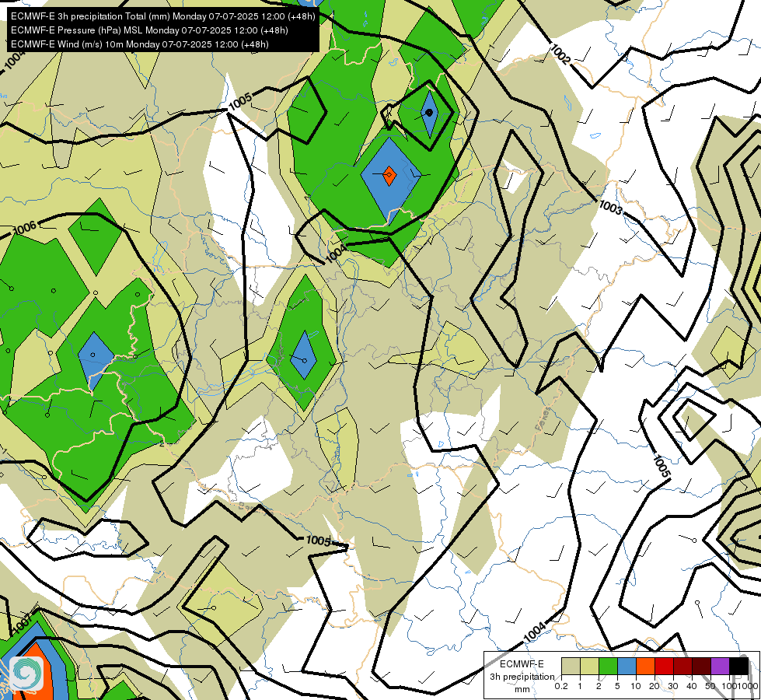Viewport: 761px width, 700px height.
Task: Click the 1007 isobar label
Action: point(21,623)
